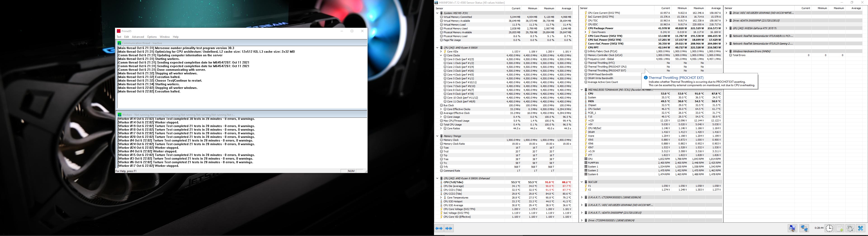Click the clock icon beside the elapsed time
The width and height of the screenshot is (868, 236).
[829, 228]
